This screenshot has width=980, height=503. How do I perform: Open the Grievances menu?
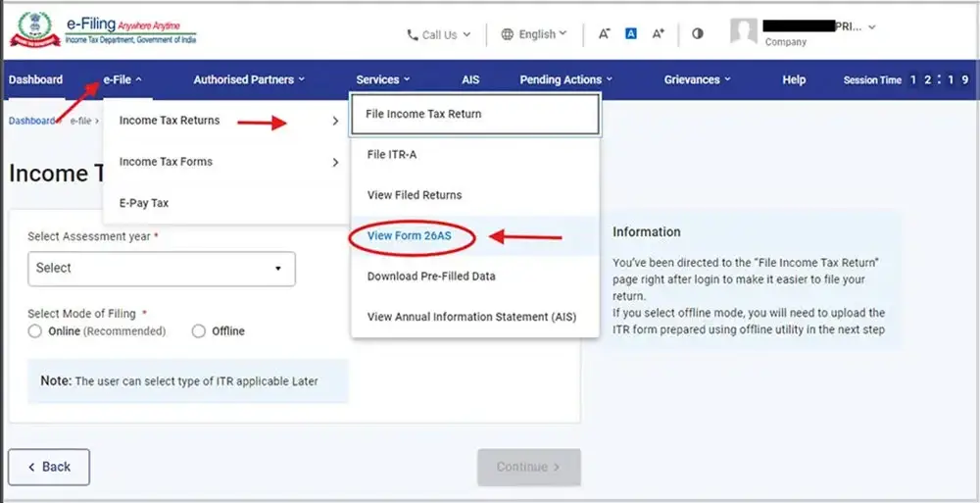tap(697, 79)
